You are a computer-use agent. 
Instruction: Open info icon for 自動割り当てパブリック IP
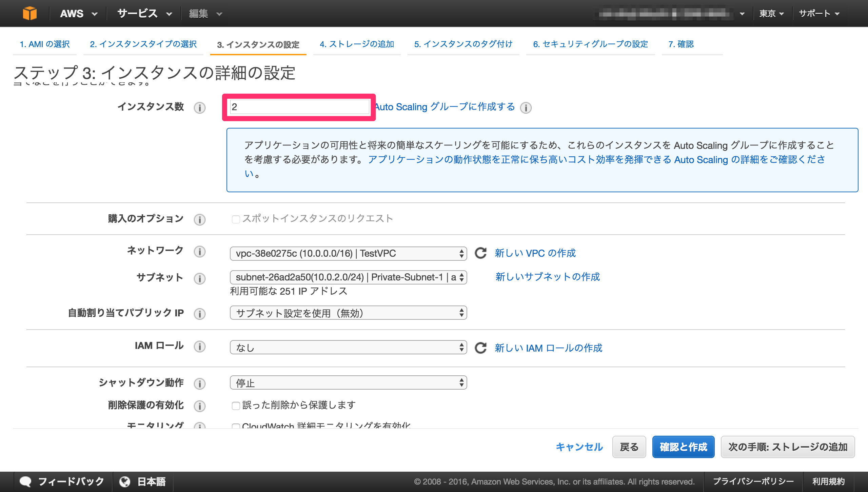pyautogui.click(x=200, y=314)
